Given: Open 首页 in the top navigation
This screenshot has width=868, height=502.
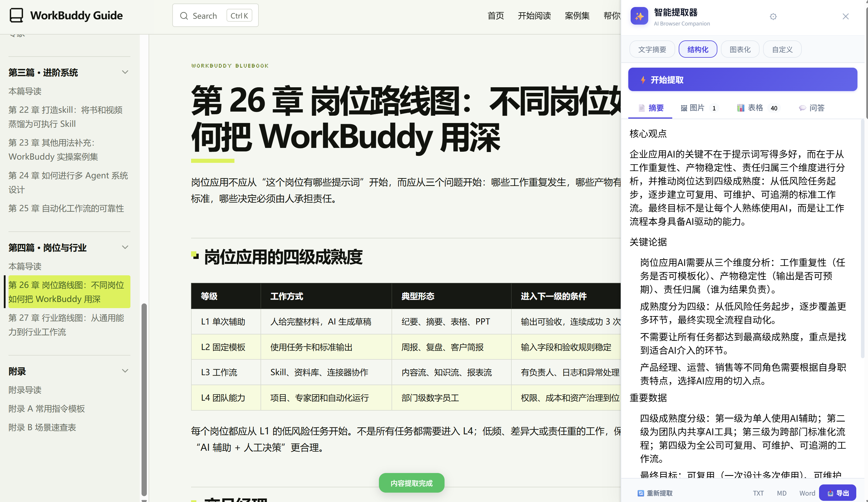Looking at the screenshot, I should [495, 16].
